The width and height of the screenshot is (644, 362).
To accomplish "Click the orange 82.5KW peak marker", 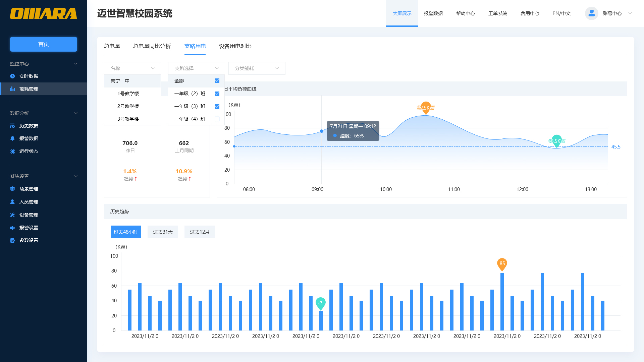I will (426, 108).
